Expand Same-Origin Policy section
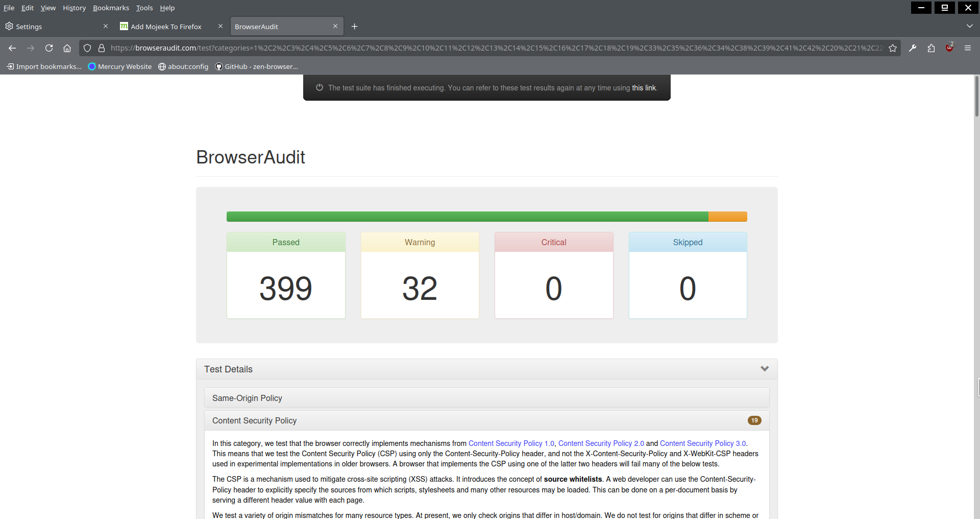The image size is (980, 519). [x=486, y=398]
